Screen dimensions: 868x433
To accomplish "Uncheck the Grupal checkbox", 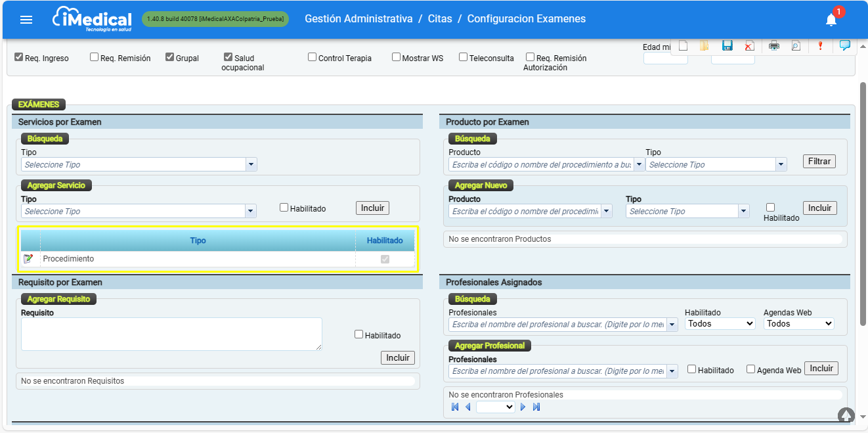I will 170,57.
